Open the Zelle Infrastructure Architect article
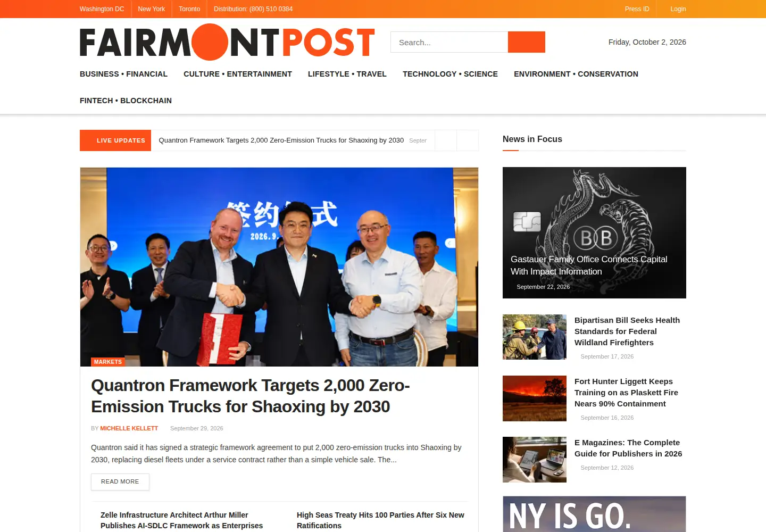 coord(181,520)
